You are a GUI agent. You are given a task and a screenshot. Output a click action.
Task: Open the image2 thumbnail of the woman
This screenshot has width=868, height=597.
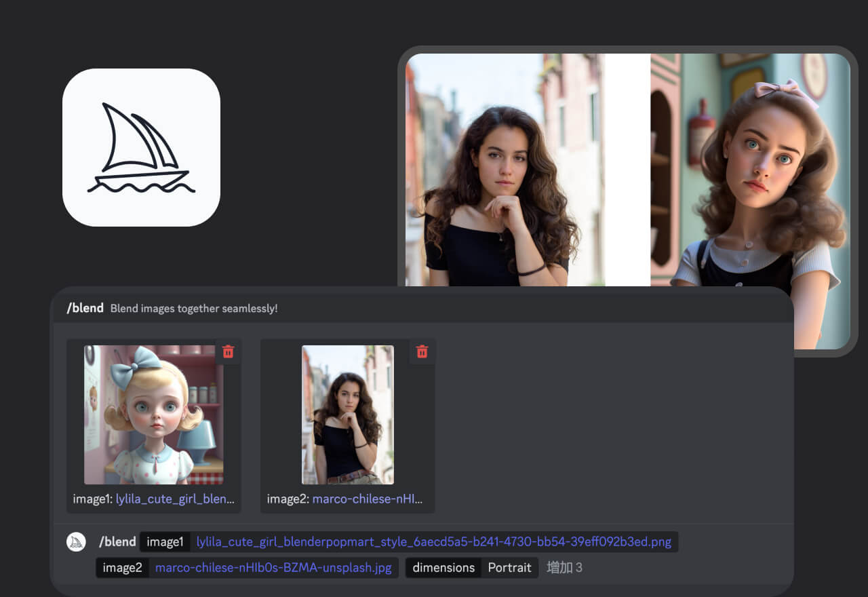[347, 415]
